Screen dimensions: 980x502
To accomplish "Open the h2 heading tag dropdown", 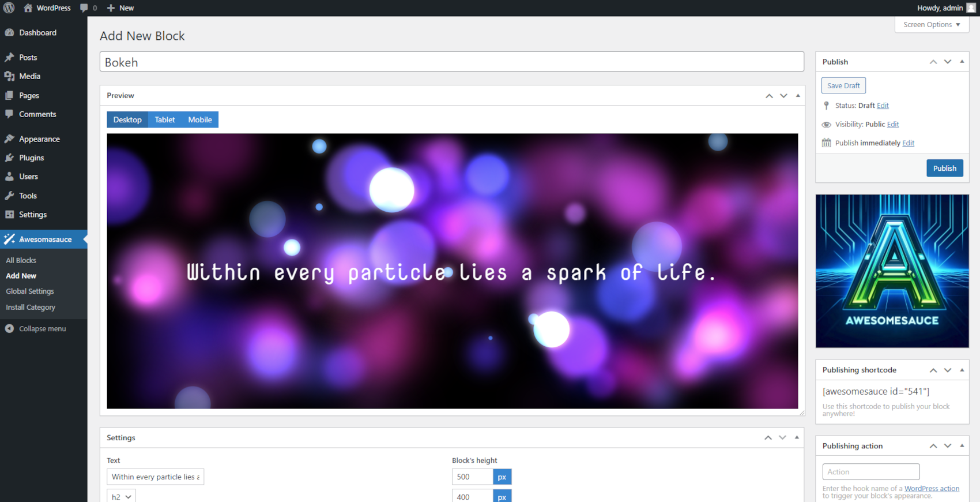I will pyautogui.click(x=121, y=496).
